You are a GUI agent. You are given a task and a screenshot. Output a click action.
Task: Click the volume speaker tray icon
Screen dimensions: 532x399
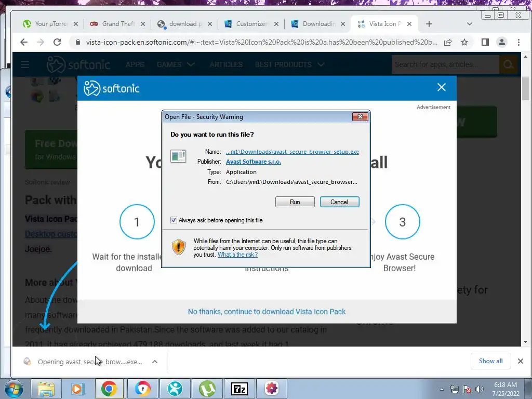point(480,389)
